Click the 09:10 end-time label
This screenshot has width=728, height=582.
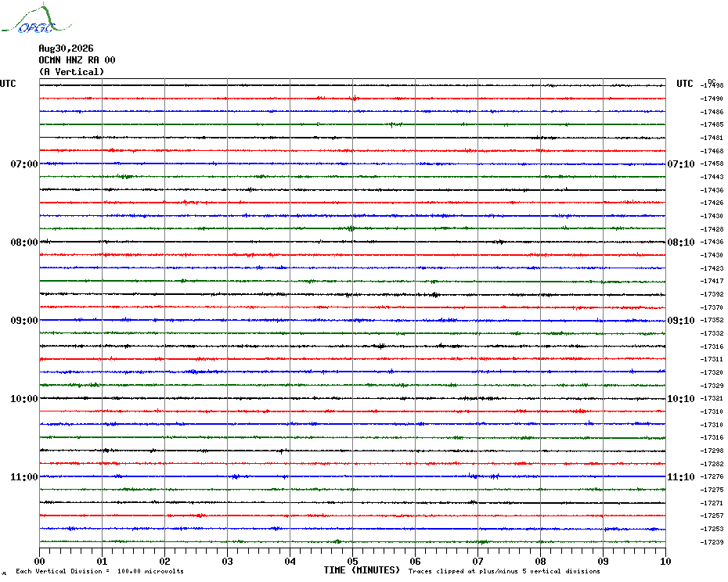pyautogui.click(x=681, y=320)
